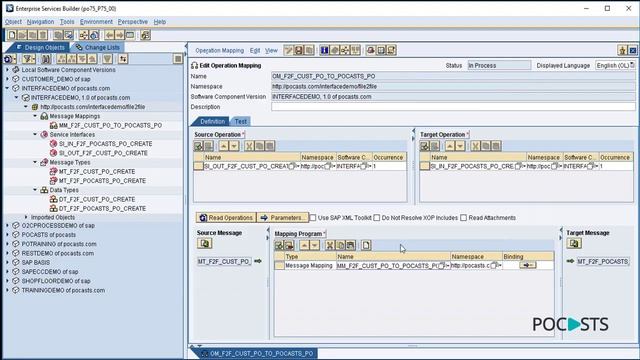Select the Message Mapping row selector
This screenshot has width=640, height=360.
click(x=279, y=265)
